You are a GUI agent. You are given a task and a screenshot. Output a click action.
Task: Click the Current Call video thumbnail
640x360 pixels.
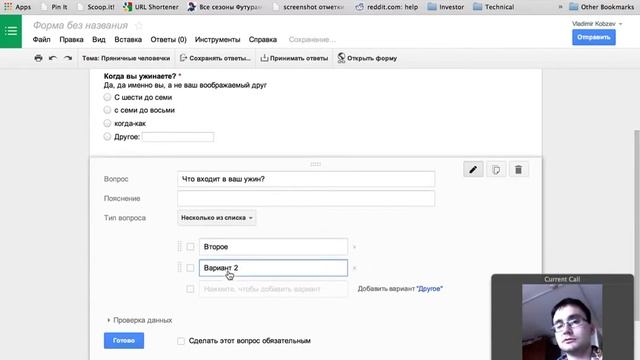562,322
